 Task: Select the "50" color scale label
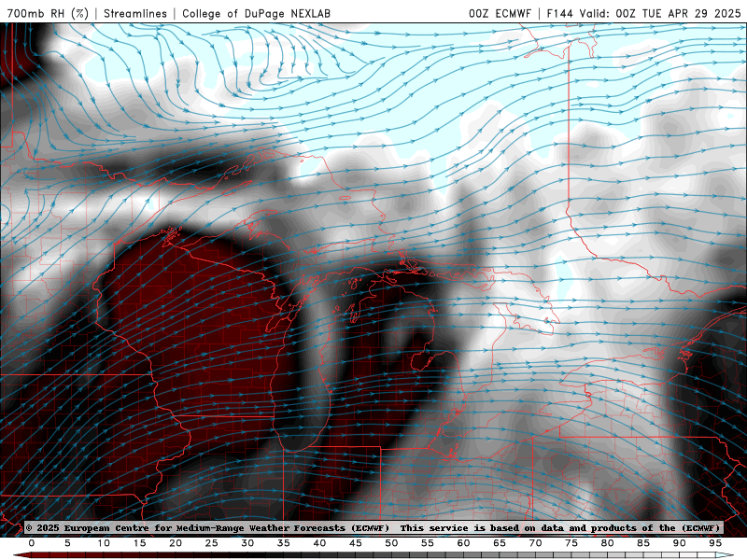(391, 543)
